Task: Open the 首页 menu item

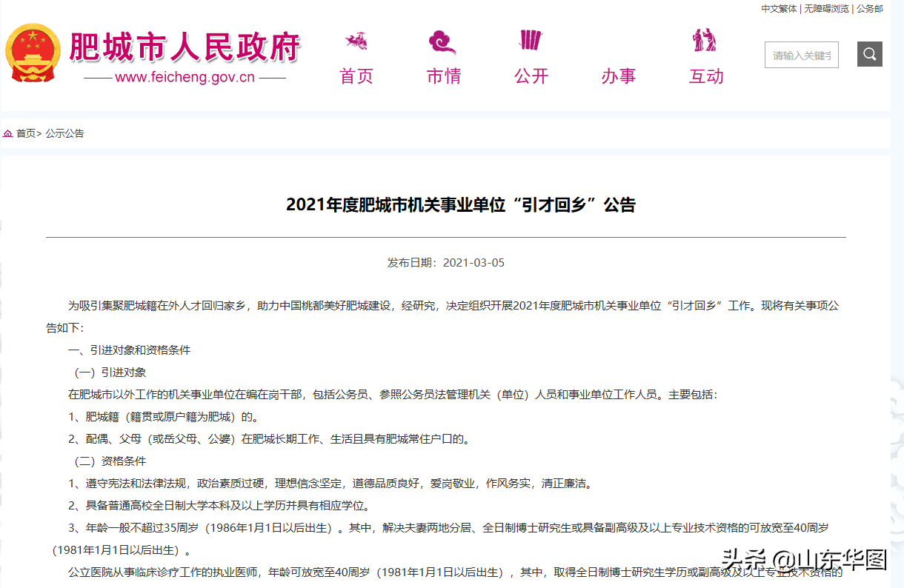Action: click(356, 76)
